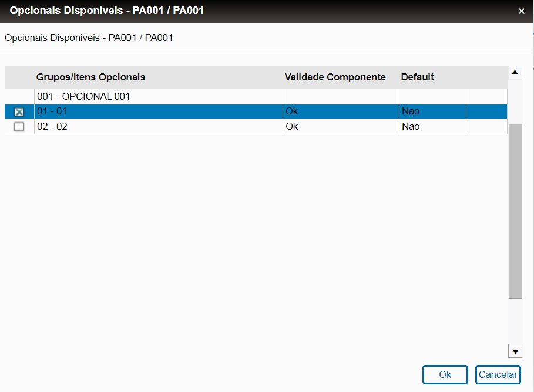The height and width of the screenshot is (392, 534).
Task: Click the Validade Componente column header
Action: pos(335,77)
